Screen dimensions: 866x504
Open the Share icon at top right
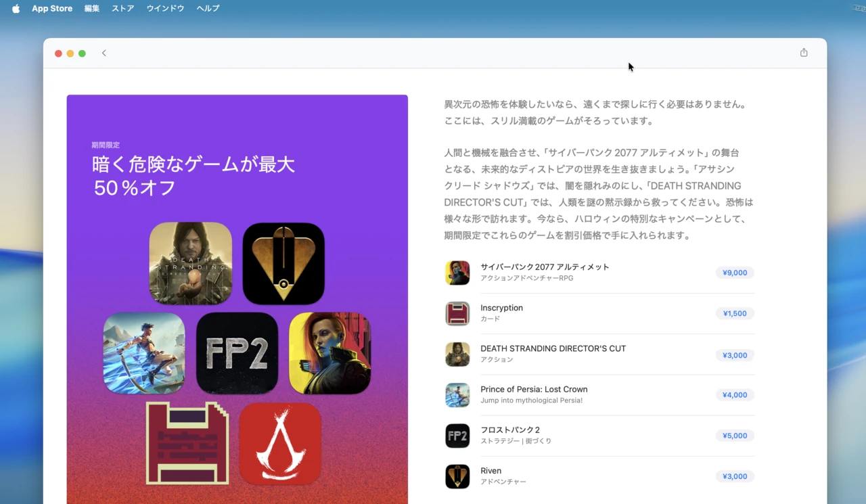click(x=803, y=51)
